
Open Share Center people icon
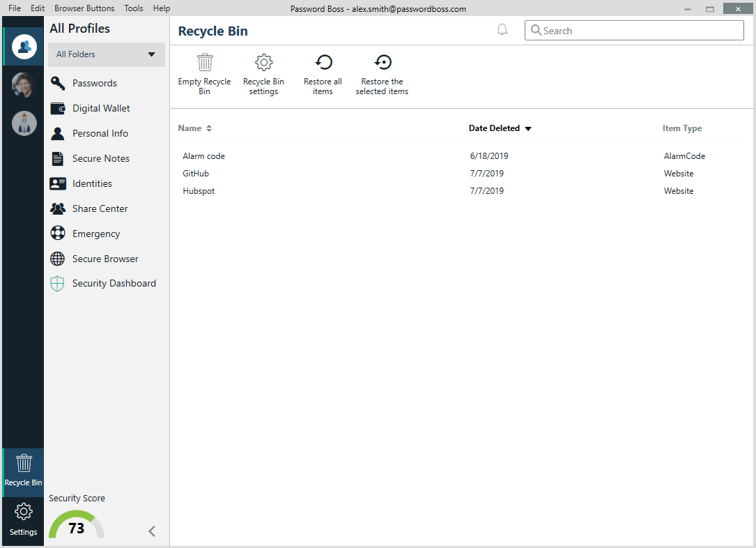click(57, 208)
